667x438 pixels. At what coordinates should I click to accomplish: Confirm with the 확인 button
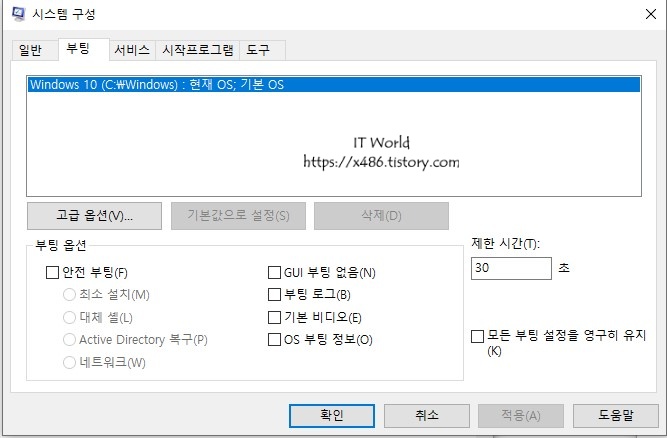[332, 415]
